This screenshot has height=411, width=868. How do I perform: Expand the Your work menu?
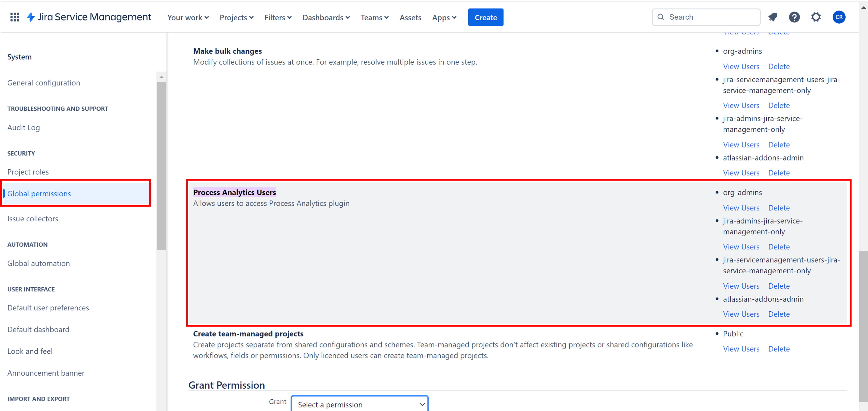tap(188, 17)
